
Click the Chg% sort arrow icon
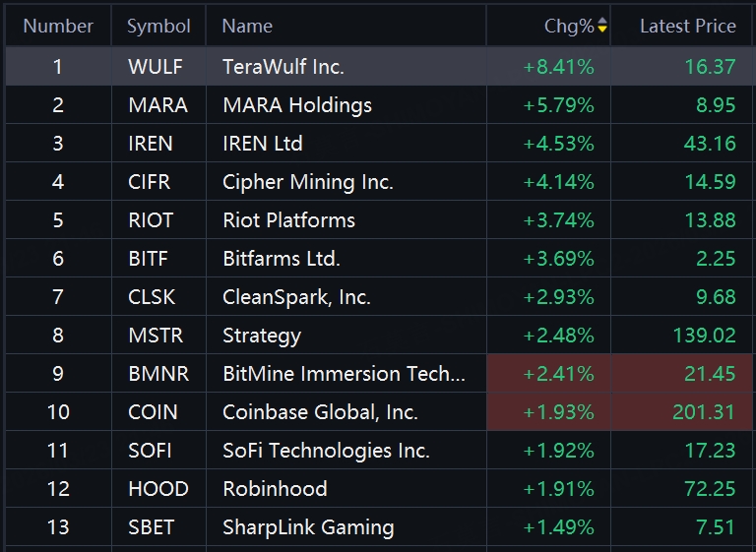click(602, 27)
